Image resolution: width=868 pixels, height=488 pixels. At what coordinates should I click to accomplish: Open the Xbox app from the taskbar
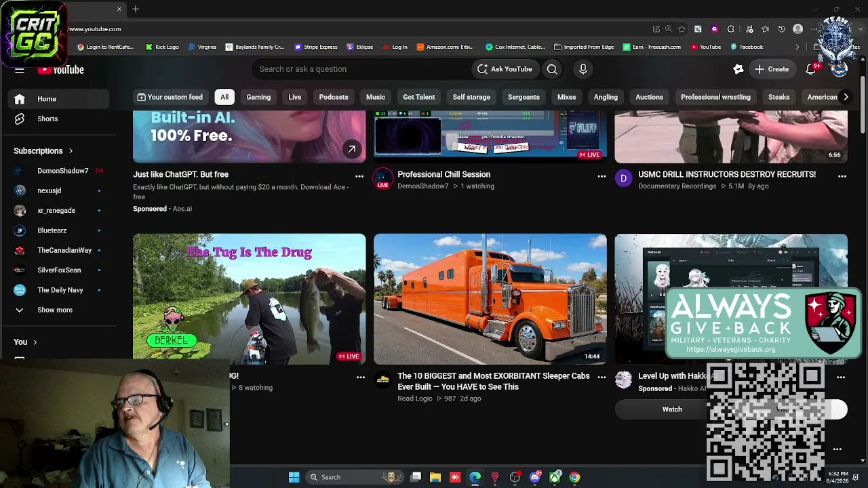[555, 477]
